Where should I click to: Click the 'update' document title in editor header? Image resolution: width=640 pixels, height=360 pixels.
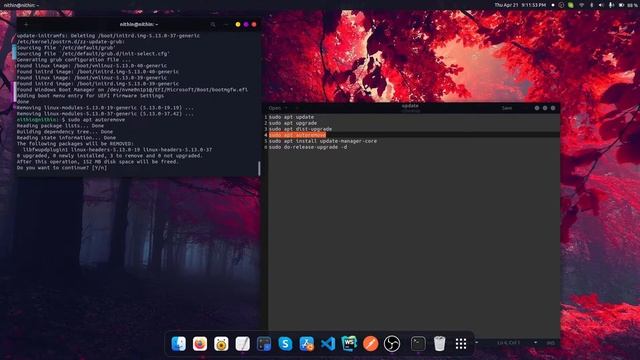point(410,106)
